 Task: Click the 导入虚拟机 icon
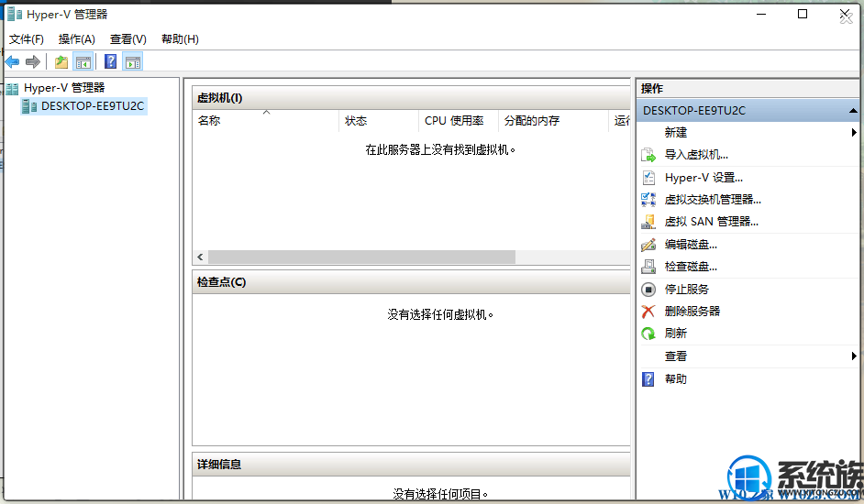[x=648, y=156]
